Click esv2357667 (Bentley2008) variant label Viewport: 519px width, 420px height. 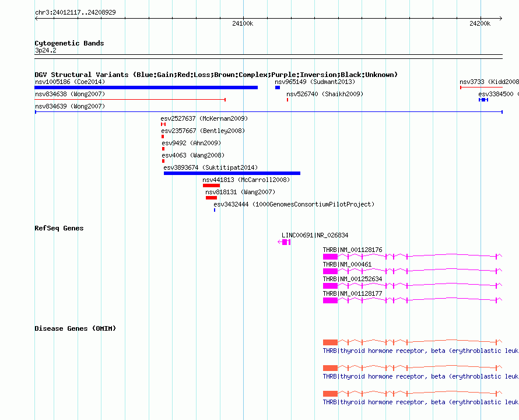point(203,131)
